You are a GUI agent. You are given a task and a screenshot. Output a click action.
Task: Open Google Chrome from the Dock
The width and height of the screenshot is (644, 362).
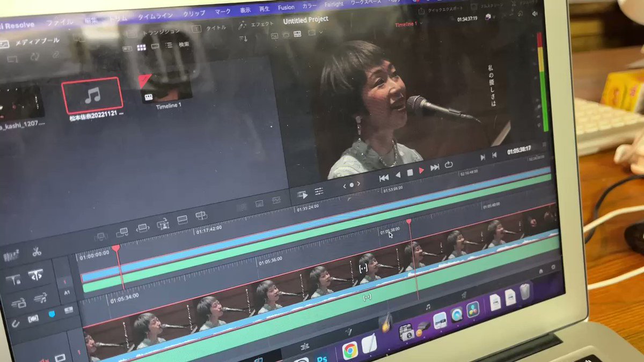[350, 350]
